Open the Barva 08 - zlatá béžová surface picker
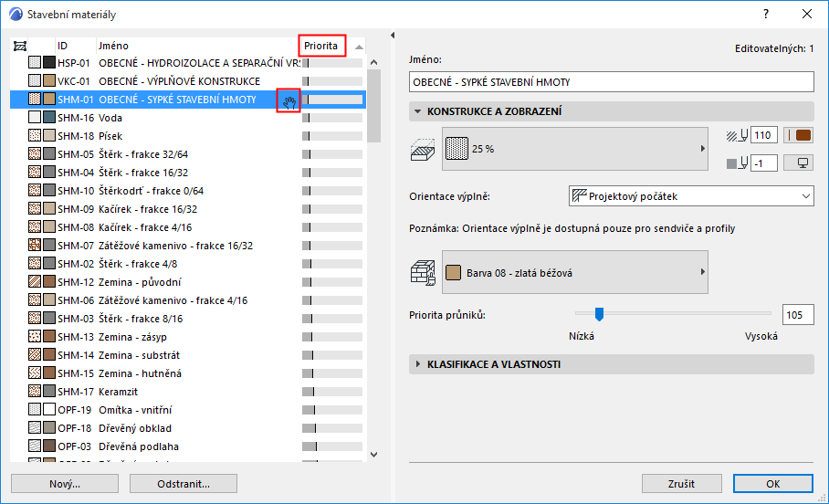This screenshot has height=504, width=829. 574,272
